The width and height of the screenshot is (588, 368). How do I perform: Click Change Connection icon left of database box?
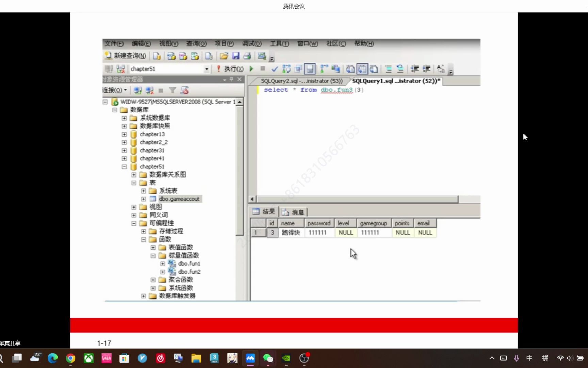click(120, 69)
